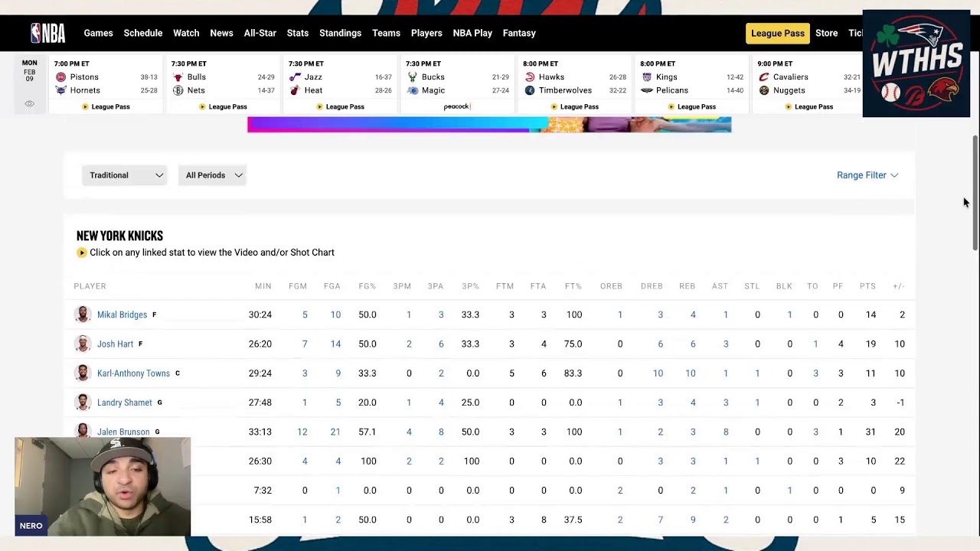Open the Teams menu

(x=386, y=33)
